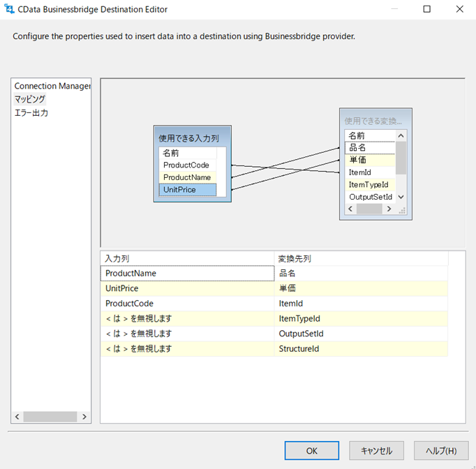This screenshot has height=469, width=476.
Task: Select ProductCode in available input columns
Action: [188, 165]
